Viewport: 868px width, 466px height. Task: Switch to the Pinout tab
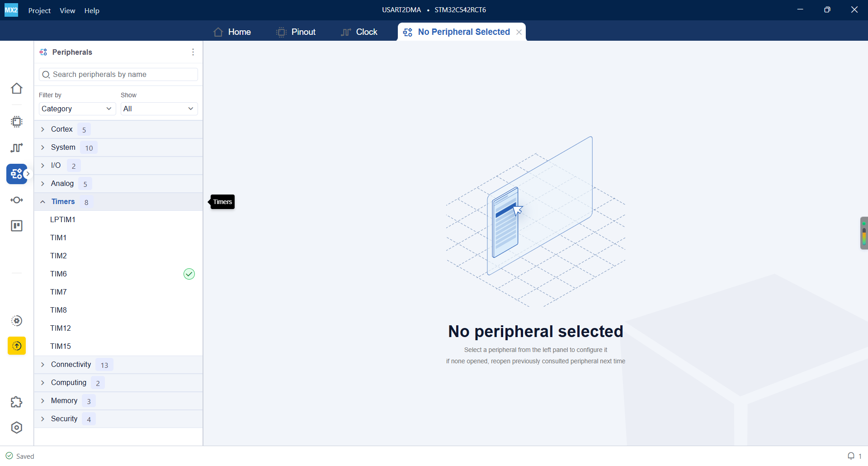point(296,32)
